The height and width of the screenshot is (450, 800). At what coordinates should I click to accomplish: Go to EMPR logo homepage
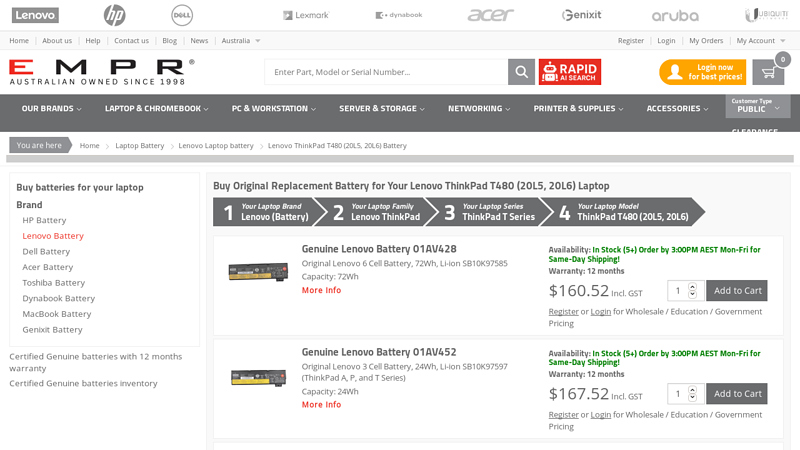click(x=102, y=72)
